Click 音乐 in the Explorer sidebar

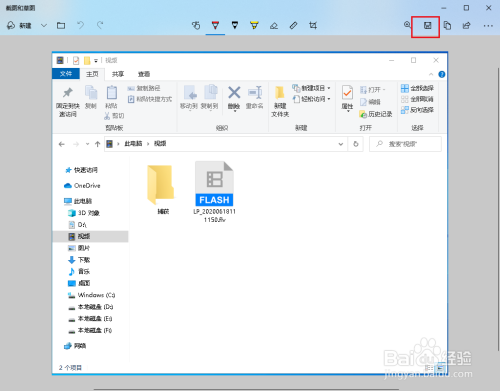(x=79, y=271)
